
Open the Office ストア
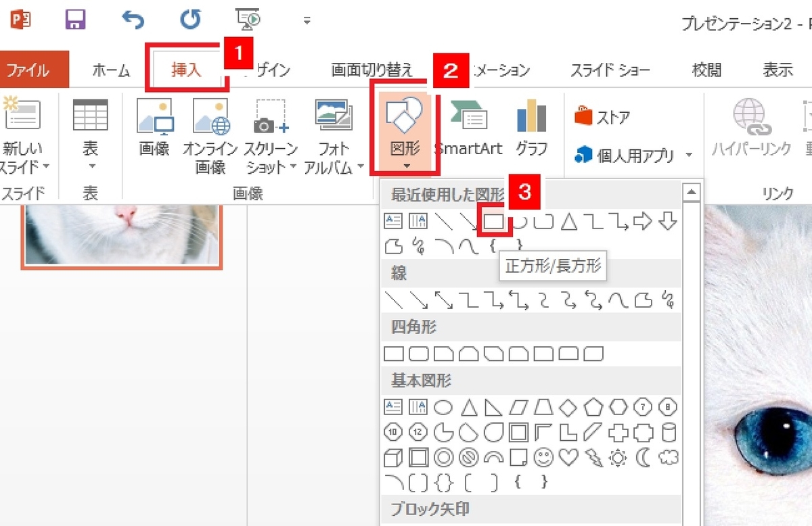tap(602, 117)
